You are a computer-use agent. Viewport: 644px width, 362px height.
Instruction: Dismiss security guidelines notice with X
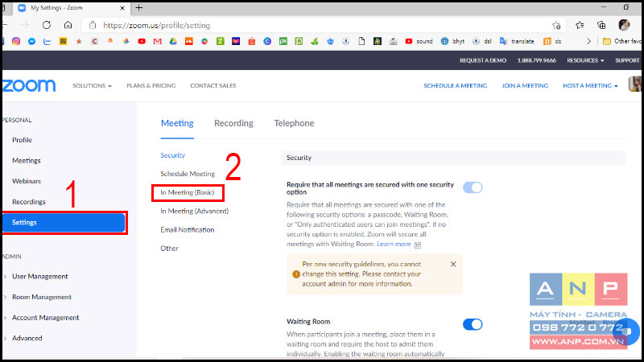coord(453,264)
